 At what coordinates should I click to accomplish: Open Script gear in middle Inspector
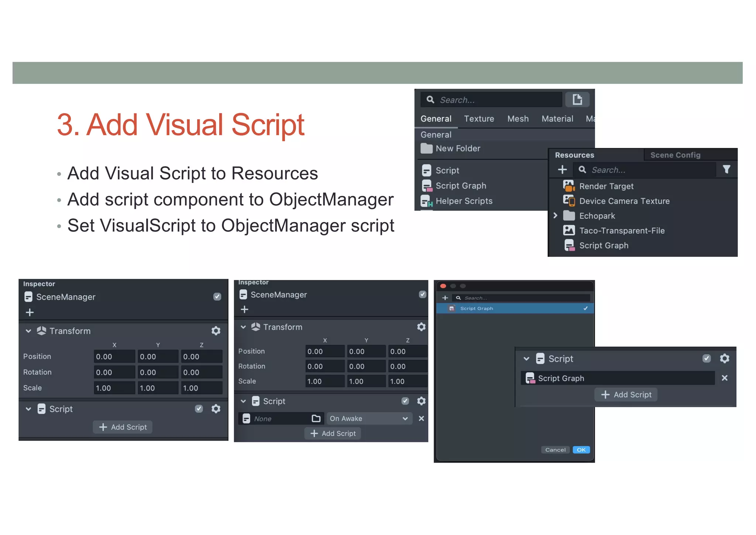[421, 401]
